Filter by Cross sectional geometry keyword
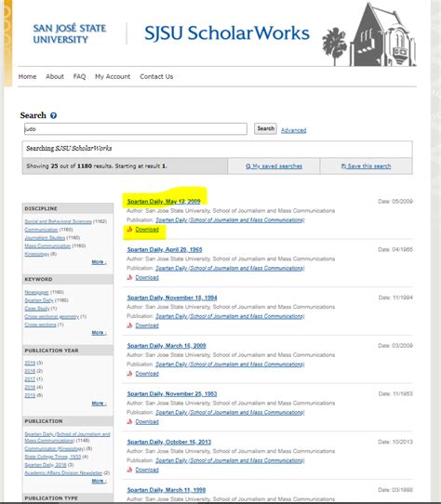The width and height of the screenshot is (441, 504). (x=51, y=316)
